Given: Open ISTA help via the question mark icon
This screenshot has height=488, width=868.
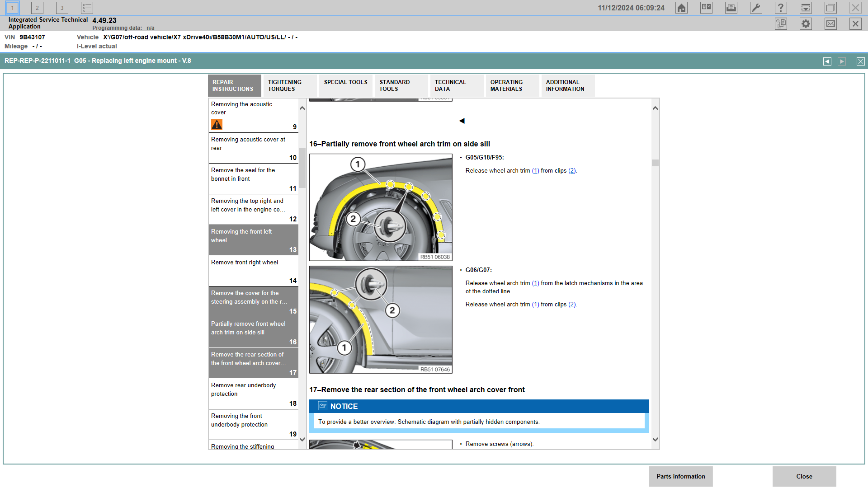Looking at the screenshot, I should coord(781,8).
